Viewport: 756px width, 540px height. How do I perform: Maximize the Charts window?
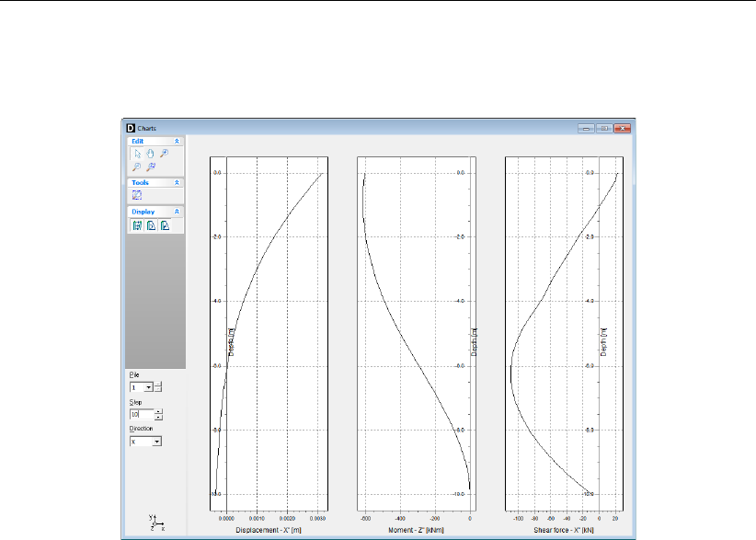(x=603, y=128)
